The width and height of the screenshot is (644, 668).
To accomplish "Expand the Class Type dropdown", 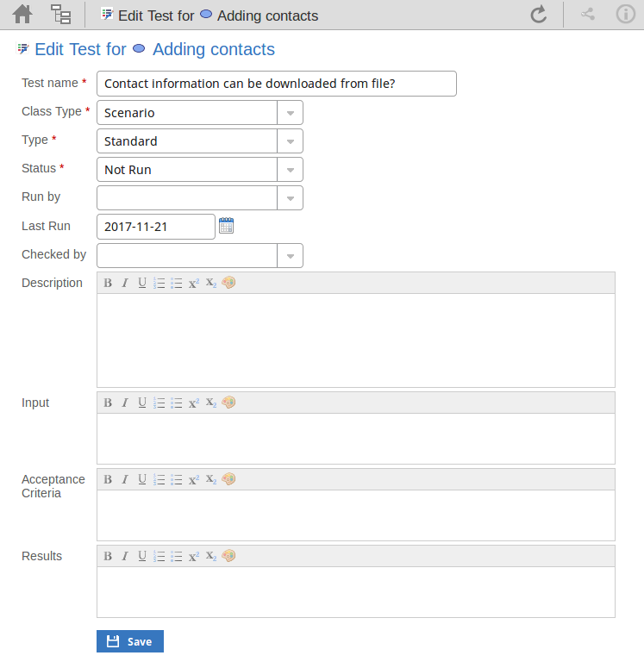I will click(x=290, y=113).
